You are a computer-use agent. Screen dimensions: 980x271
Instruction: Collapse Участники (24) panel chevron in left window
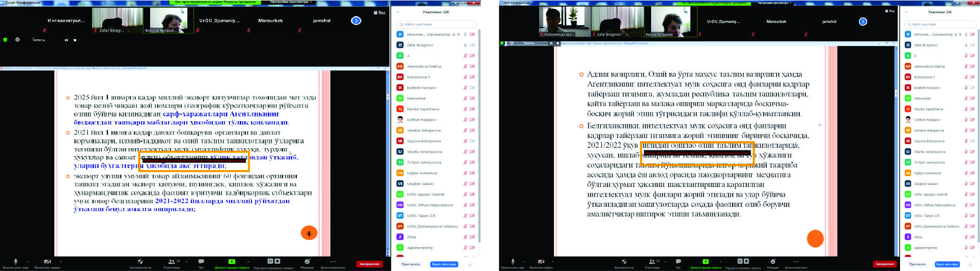[398, 12]
